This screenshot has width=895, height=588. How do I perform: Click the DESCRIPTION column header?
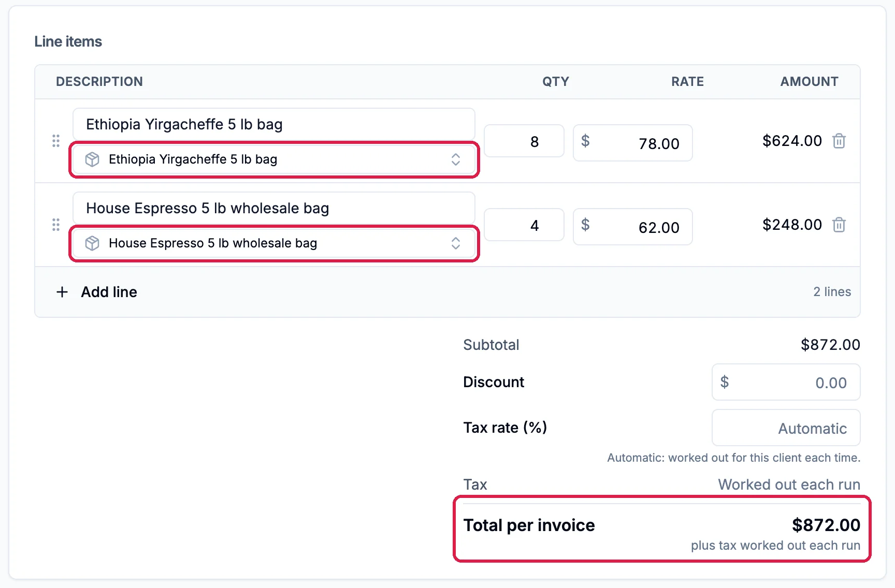pos(99,82)
